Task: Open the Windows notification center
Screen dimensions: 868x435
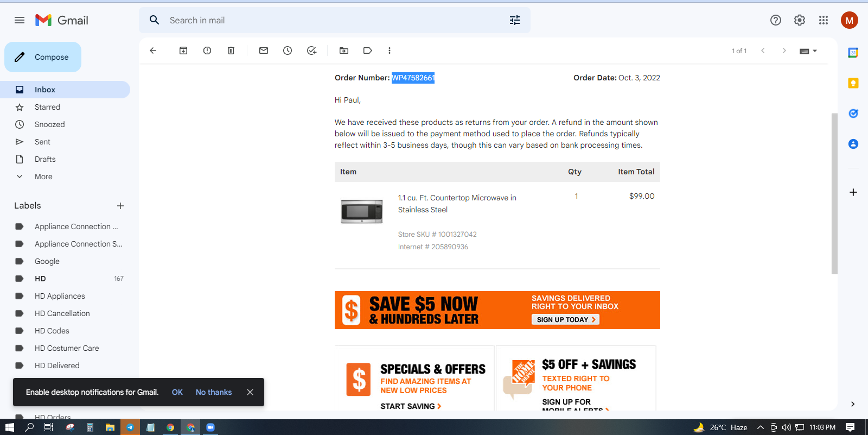Action: [850, 427]
